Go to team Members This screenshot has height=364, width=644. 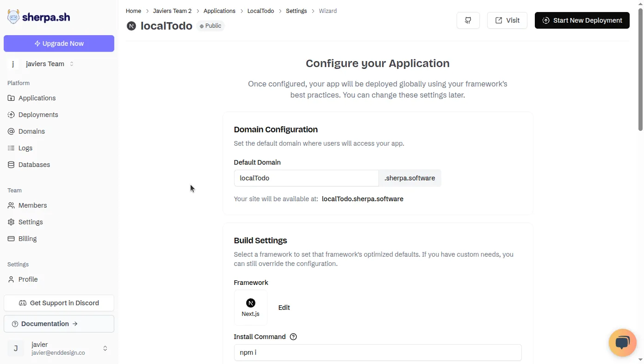[x=32, y=205]
